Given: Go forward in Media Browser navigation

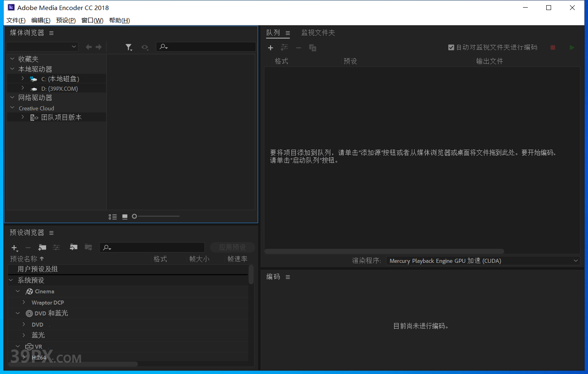Looking at the screenshot, I should click(x=99, y=47).
